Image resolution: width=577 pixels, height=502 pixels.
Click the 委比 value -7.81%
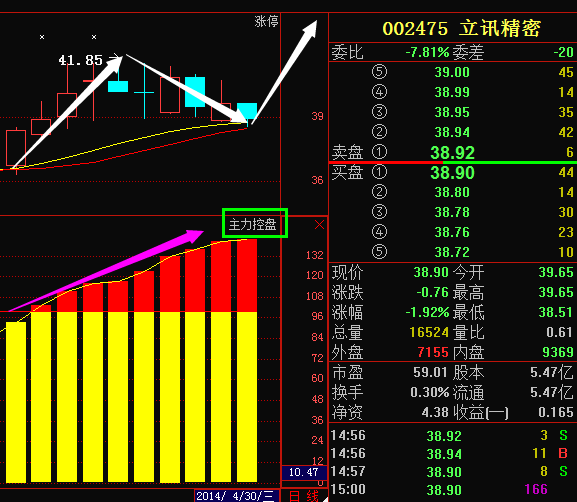click(x=427, y=52)
